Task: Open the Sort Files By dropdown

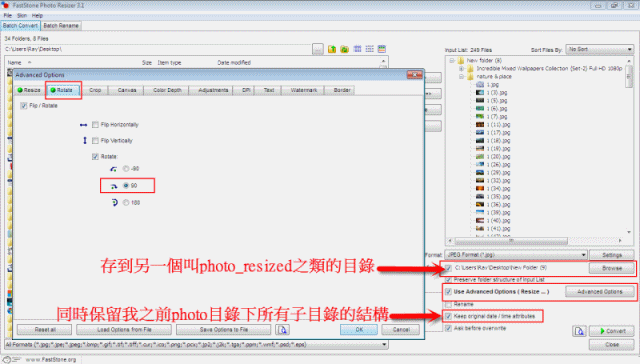Action: 599,49
